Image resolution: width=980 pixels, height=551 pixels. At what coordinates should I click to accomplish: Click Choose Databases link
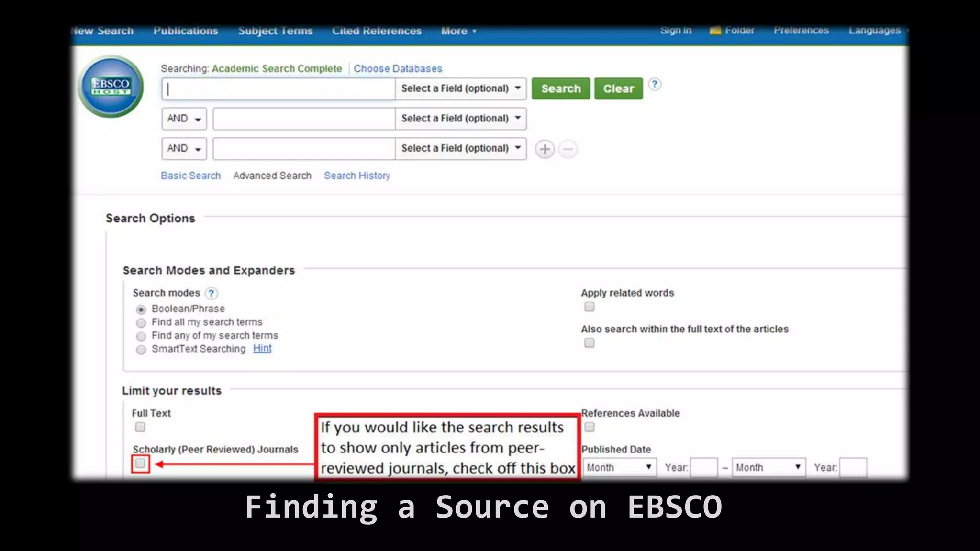coord(398,69)
